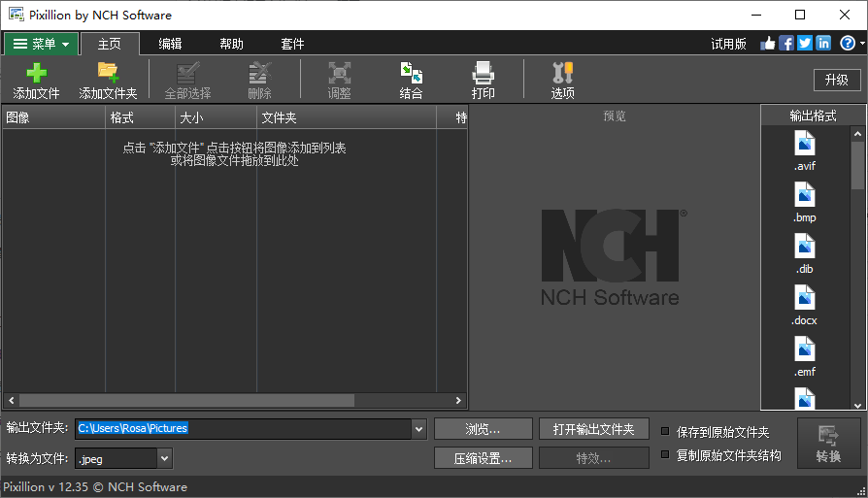Click the output format list scroll-down arrow

click(x=857, y=406)
